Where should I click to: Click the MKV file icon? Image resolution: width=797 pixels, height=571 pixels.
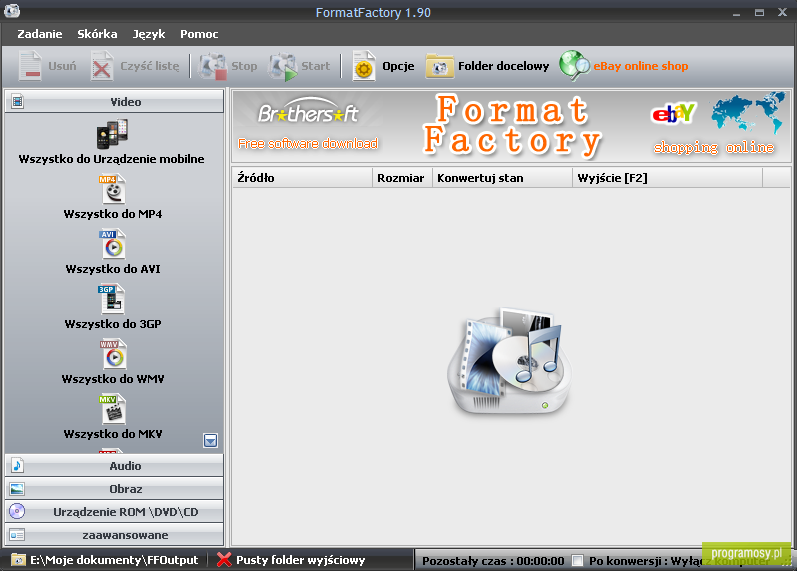pyautogui.click(x=113, y=409)
